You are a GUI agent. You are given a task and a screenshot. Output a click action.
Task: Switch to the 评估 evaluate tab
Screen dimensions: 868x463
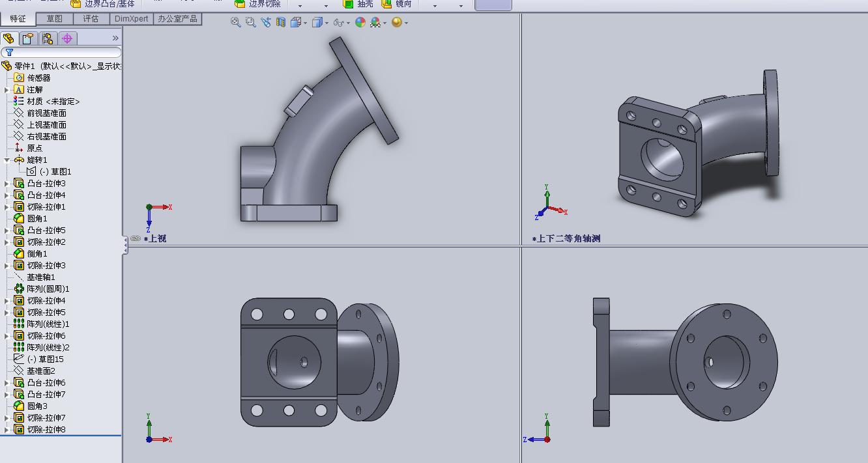point(91,19)
